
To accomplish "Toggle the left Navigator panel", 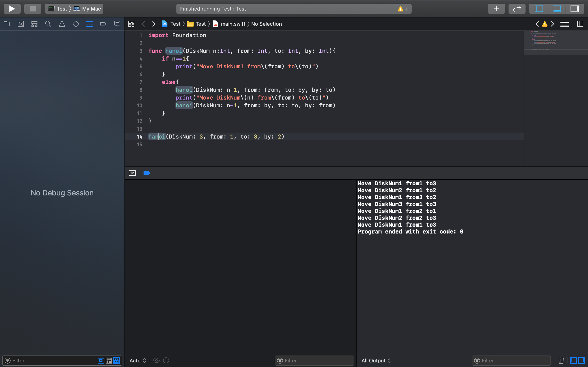I will point(538,9).
